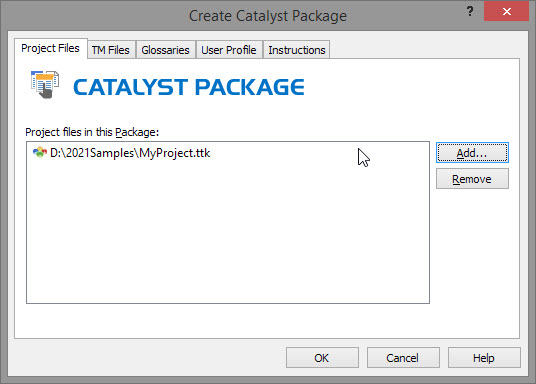
Task: Click the Catalyst Package documents icon
Action: [45, 84]
